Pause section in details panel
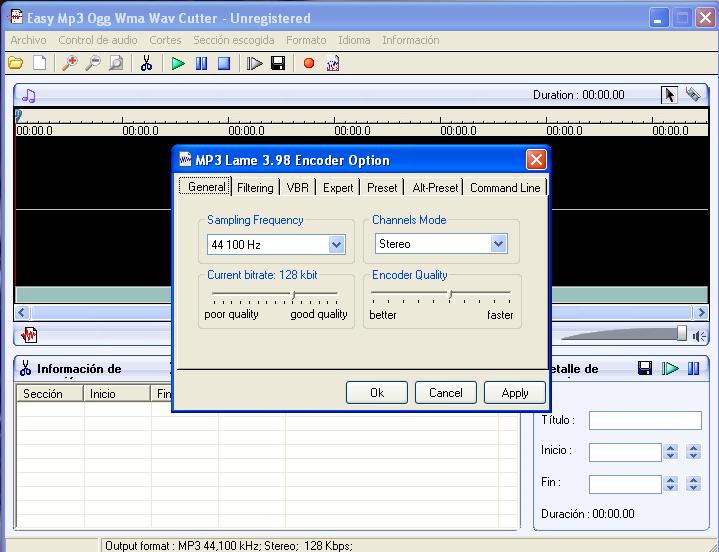This screenshot has width=719, height=552. pyautogui.click(x=693, y=368)
